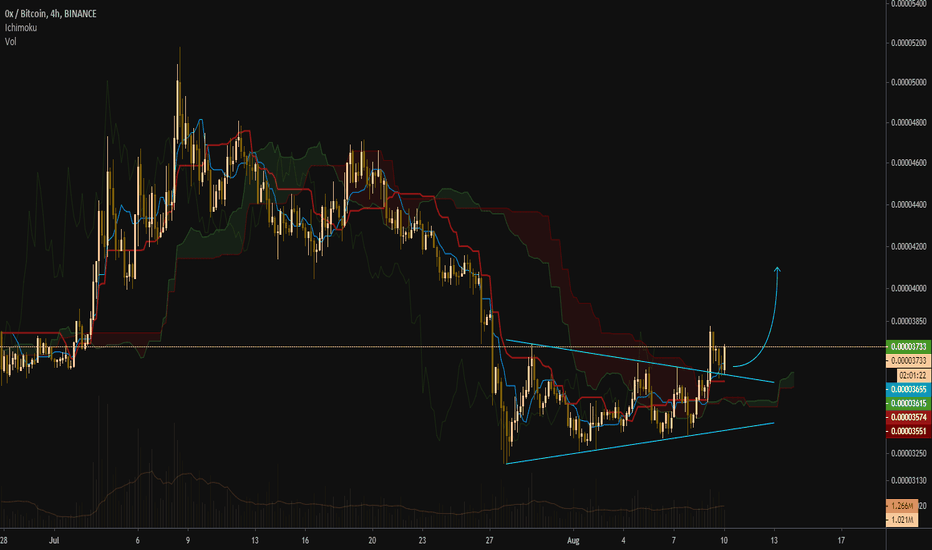Viewport: 932px width, 550px height.
Task: Click the 16 date label on time axis
Action: coord(305,540)
